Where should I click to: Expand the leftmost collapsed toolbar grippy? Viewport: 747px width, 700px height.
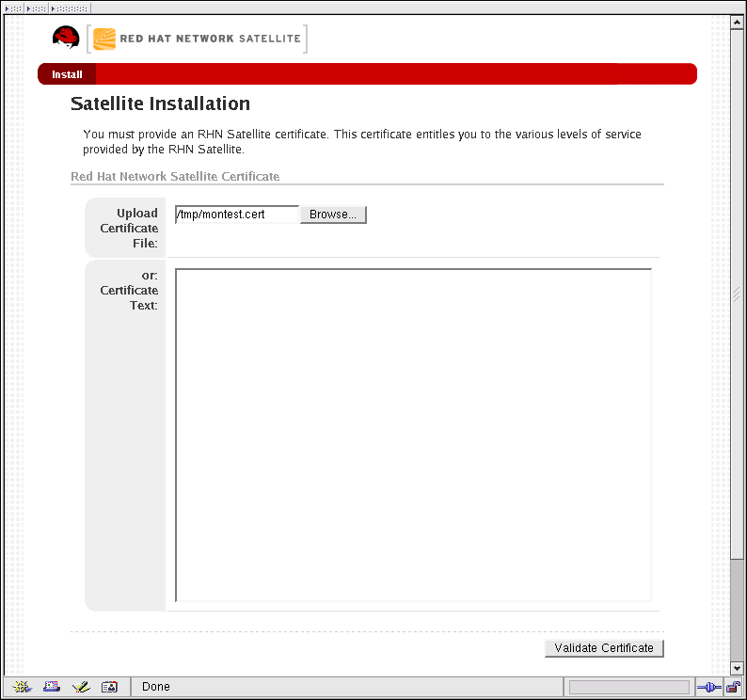13,8
